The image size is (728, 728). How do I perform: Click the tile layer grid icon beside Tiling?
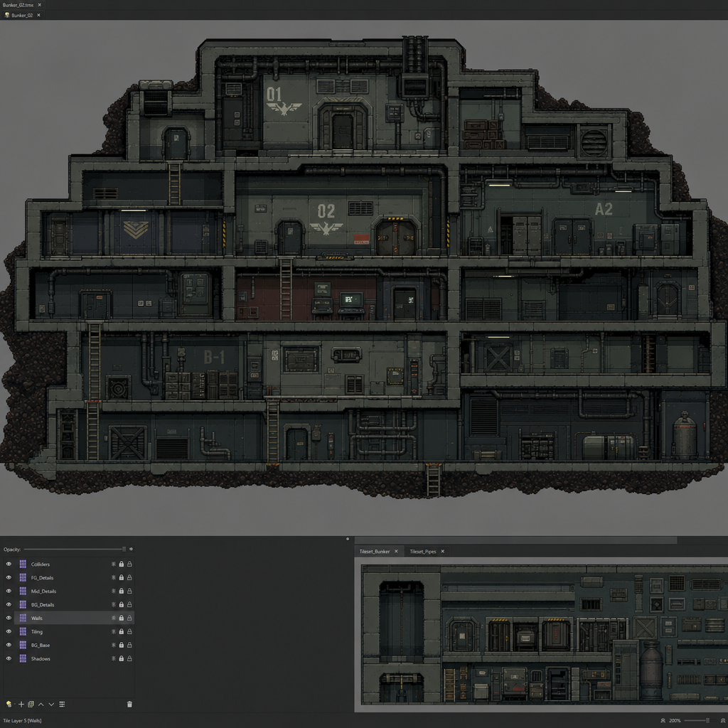coord(23,631)
